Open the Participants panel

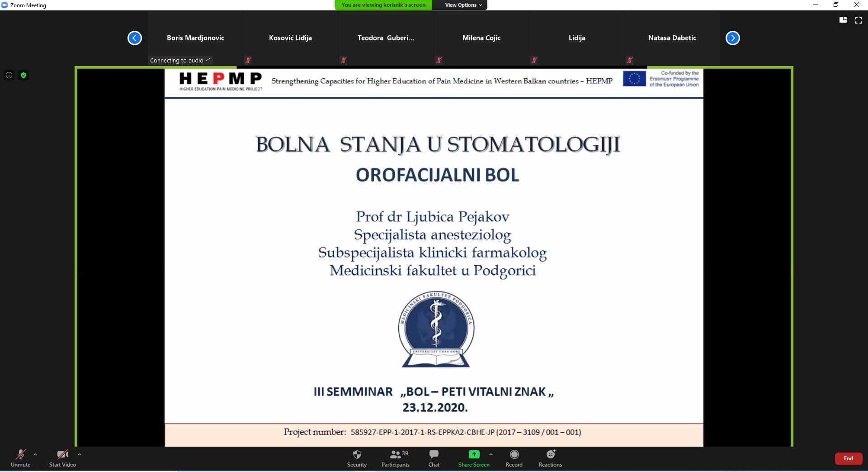click(x=396, y=458)
